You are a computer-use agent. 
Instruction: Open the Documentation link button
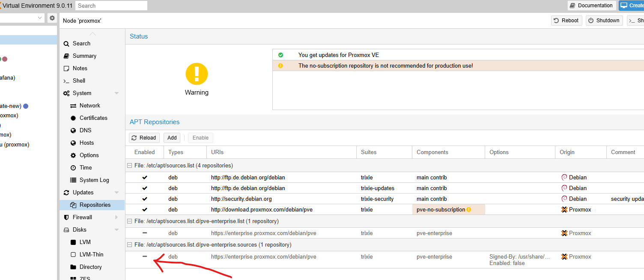click(592, 6)
